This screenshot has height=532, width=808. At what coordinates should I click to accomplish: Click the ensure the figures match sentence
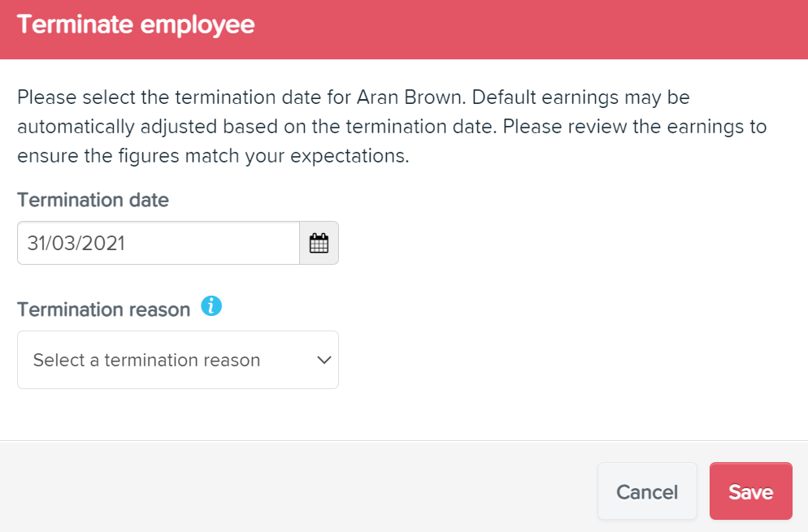coord(213,155)
